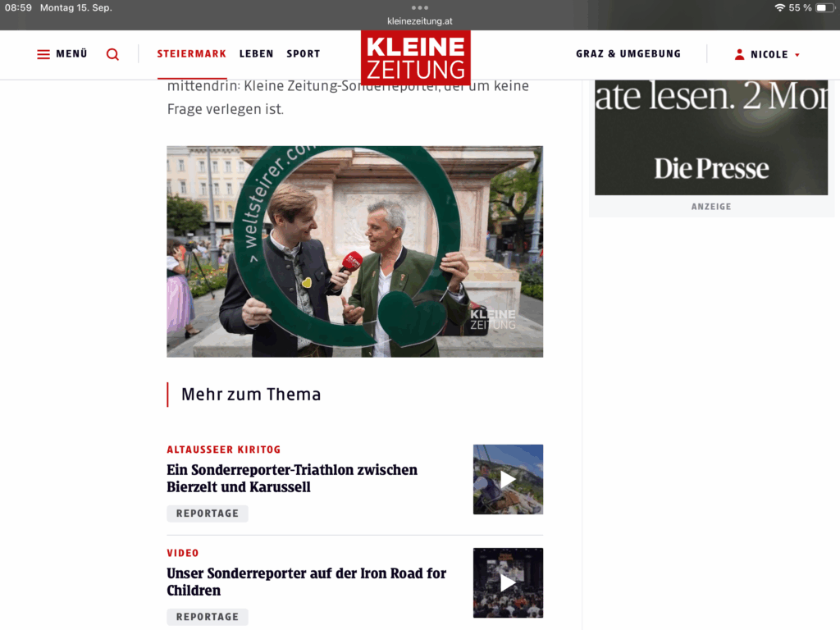This screenshot has width=840, height=630.
Task: Tap the Wi-Fi status icon
Action: click(x=780, y=7)
